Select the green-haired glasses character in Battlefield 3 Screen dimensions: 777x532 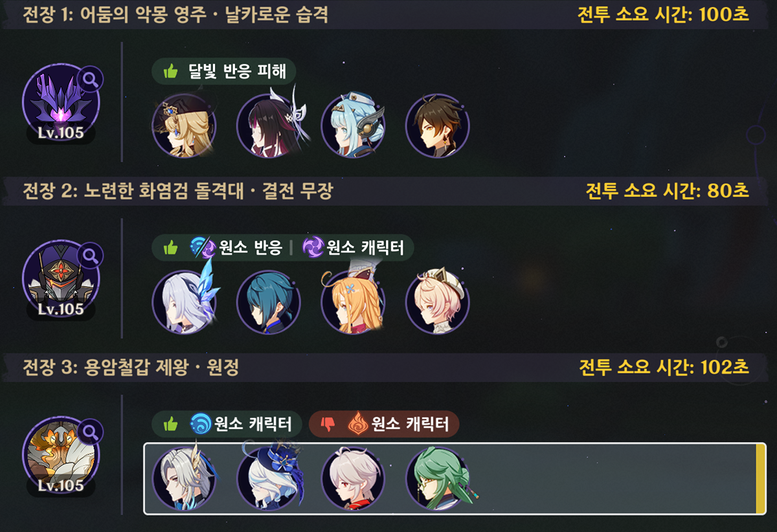click(x=438, y=479)
